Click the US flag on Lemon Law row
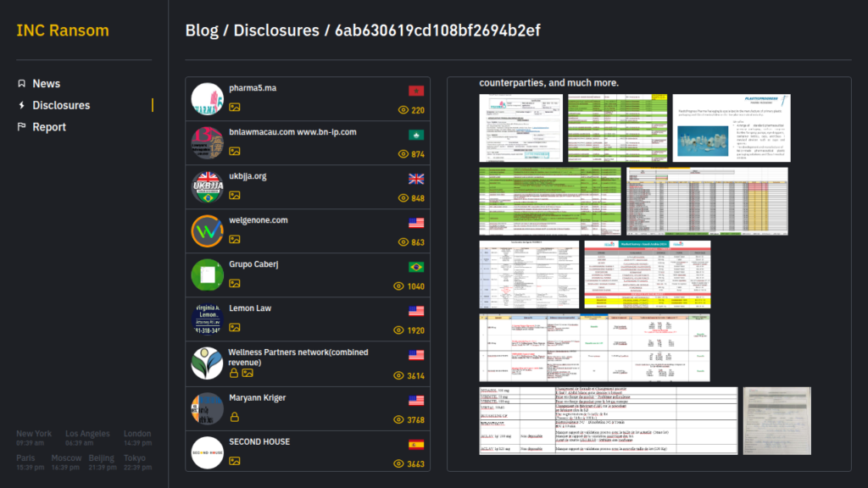Image resolution: width=868 pixels, height=488 pixels. (416, 311)
